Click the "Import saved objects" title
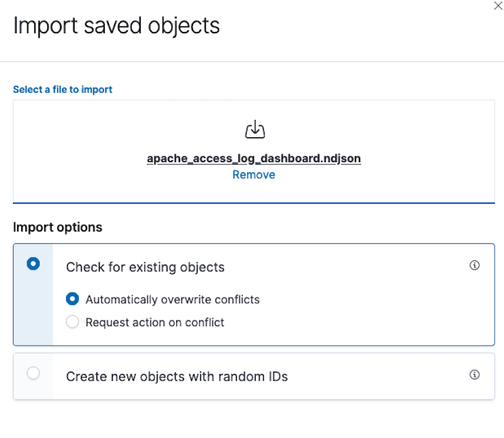504x438 pixels. tap(117, 26)
